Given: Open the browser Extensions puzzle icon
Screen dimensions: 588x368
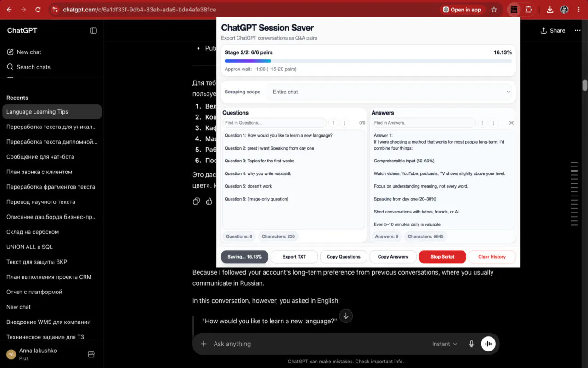Looking at the screenshot, I should coord(529,10).
